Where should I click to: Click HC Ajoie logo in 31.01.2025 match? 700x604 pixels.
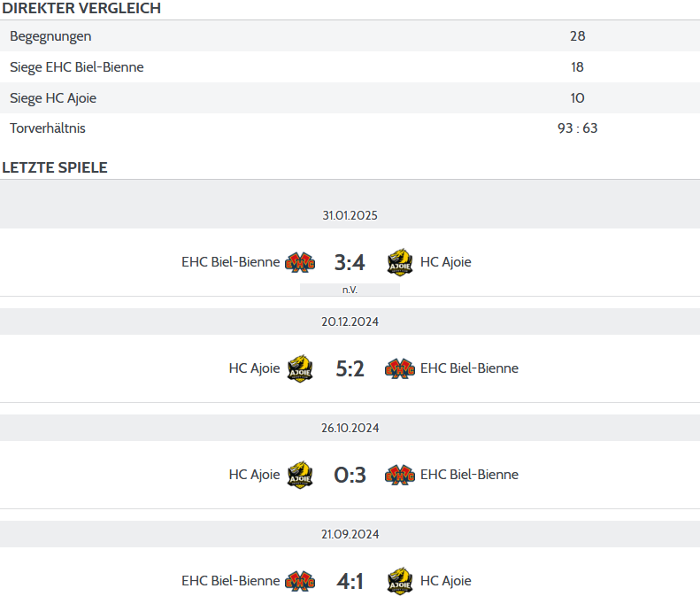click(x=400, y=262)
